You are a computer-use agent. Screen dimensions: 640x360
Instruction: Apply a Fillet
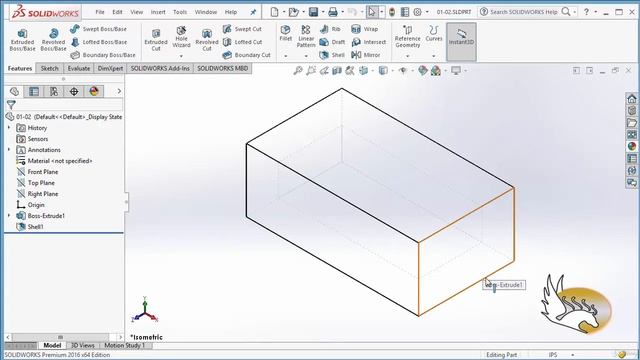coord(285,33)
